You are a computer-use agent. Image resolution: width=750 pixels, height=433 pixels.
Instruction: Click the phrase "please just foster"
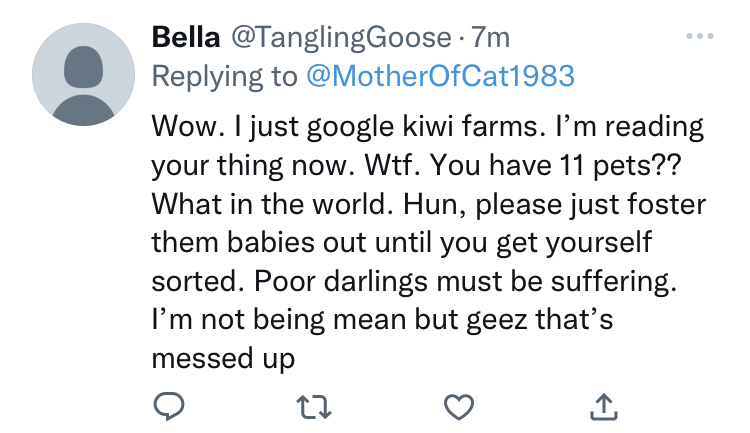pyautogui.click(x=590, y=205)
